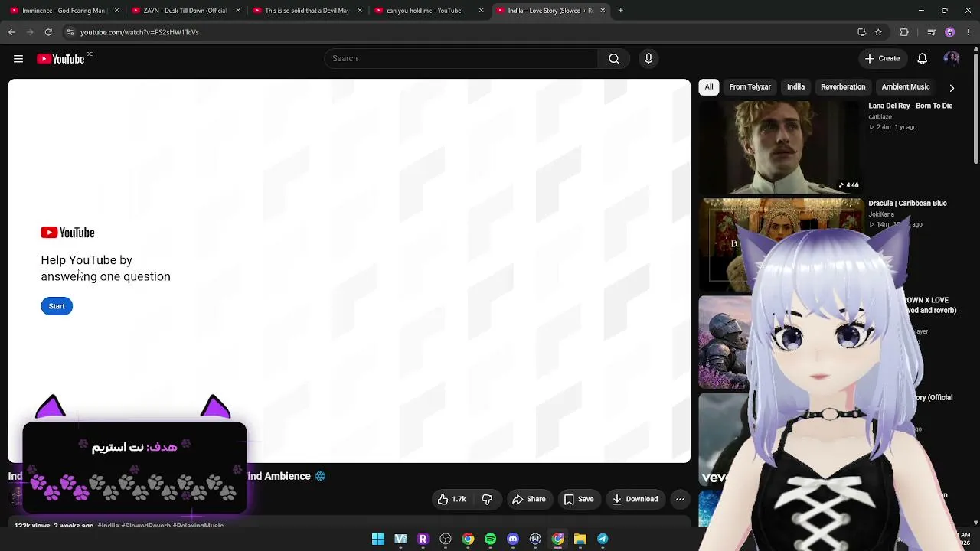Select the 'All' filter chip
The width and height of the screenshot is (980, 551).
[709, 87]
